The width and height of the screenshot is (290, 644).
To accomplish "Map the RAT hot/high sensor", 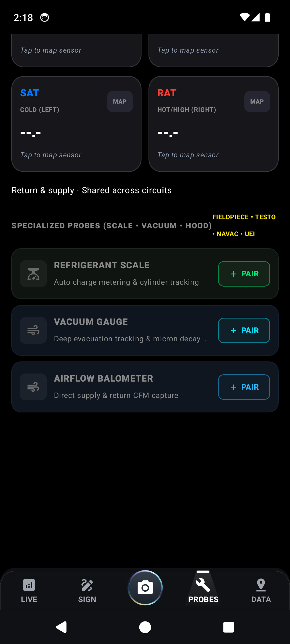I will 257,101.
